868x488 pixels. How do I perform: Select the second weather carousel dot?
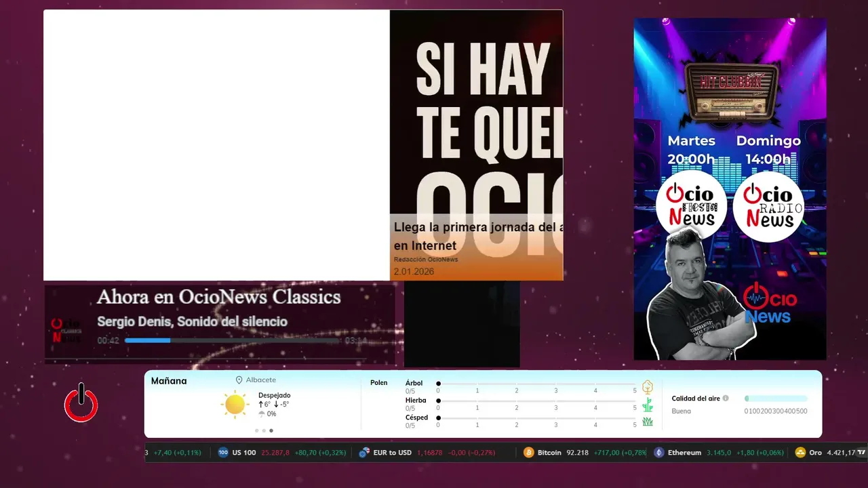[264, 430]
